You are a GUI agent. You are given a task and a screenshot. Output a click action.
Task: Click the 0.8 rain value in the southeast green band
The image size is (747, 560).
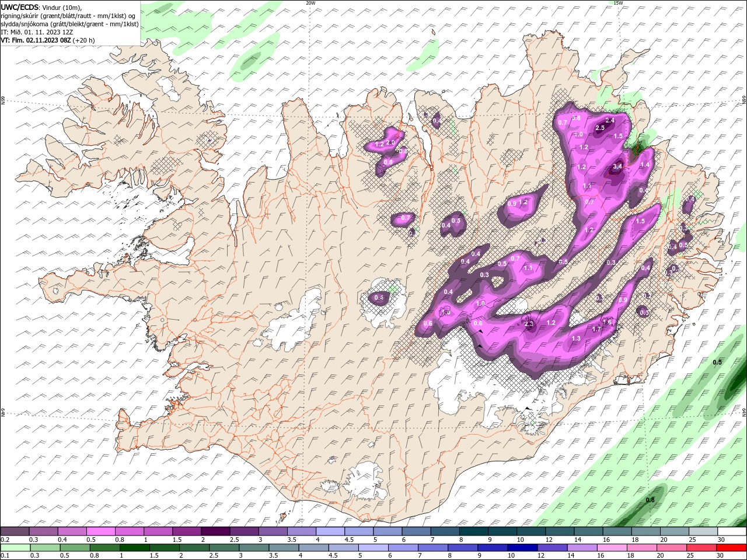(x=650, y=500)
